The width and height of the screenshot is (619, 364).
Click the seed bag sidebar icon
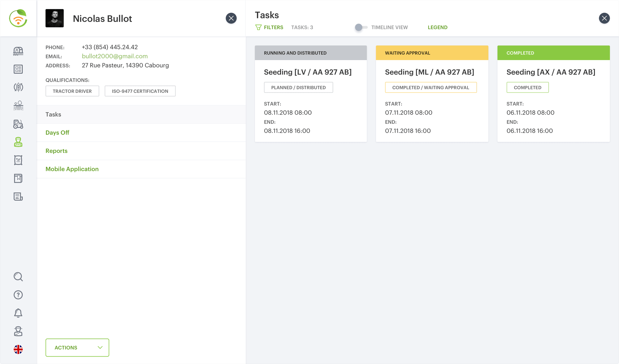point(18,160)
